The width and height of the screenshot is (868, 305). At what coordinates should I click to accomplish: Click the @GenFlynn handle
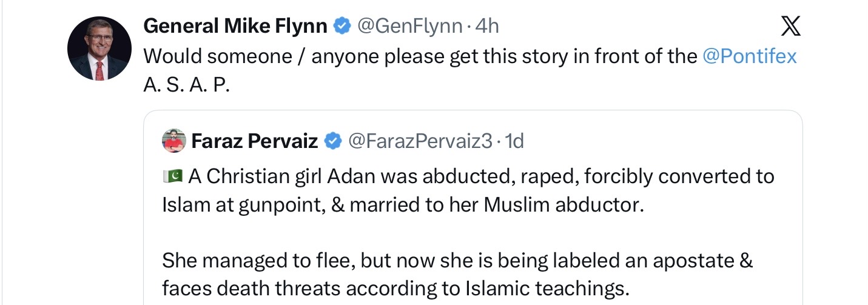click(409, 25)
